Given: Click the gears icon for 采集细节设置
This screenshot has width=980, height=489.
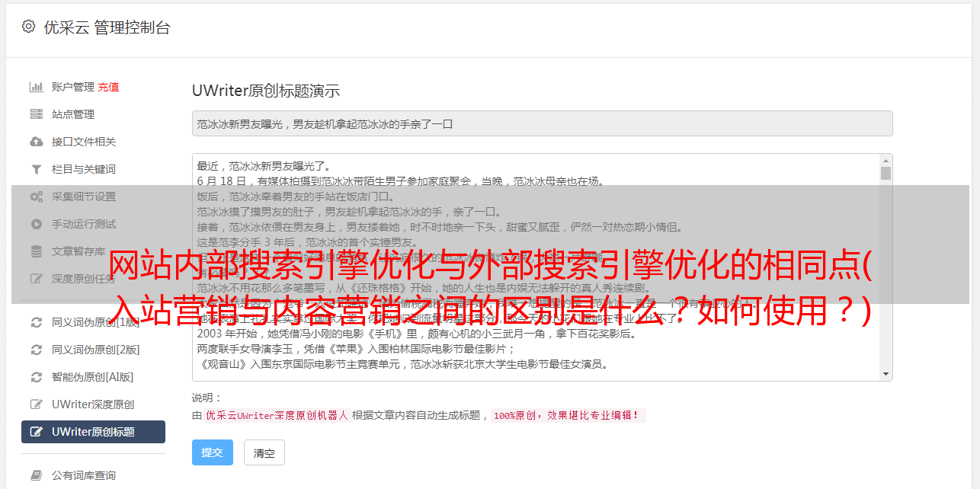Looking at the screenshot, I should (36, 197).
